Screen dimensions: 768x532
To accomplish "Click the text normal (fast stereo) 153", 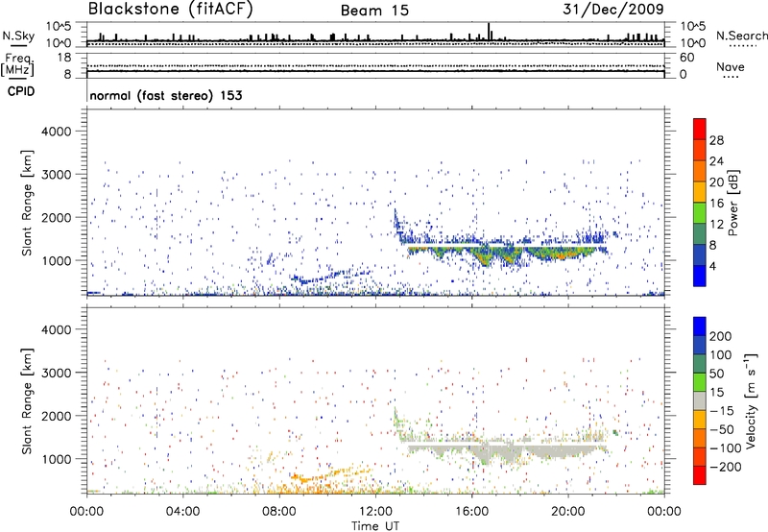I will pos(166,95).
